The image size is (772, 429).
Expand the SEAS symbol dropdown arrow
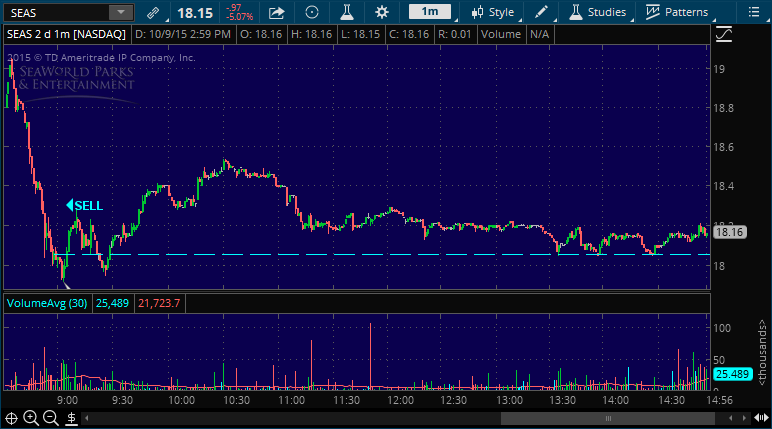click(x=120, y=13)
